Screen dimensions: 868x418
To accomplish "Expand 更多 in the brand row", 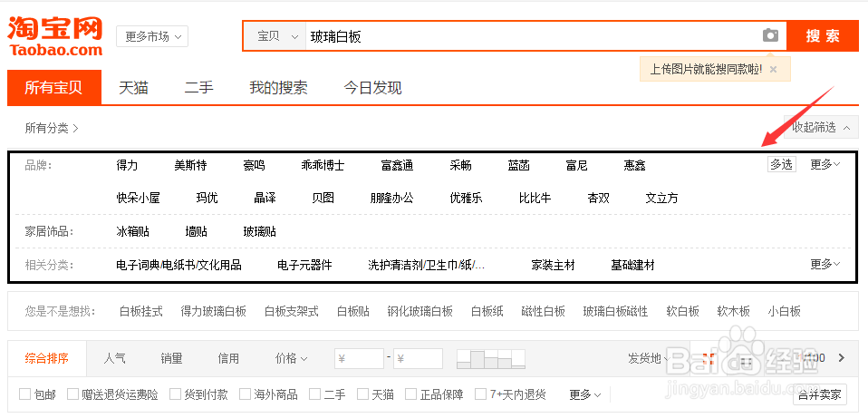I will (825, 164).
